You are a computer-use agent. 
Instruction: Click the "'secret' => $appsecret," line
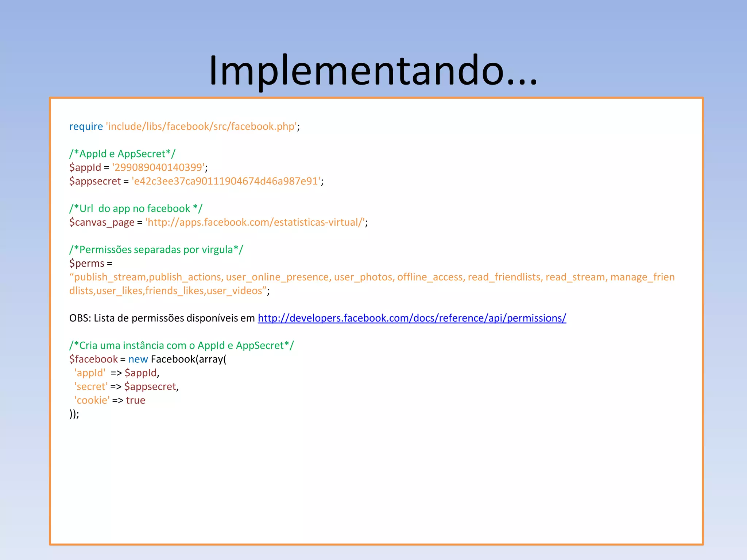126,386
